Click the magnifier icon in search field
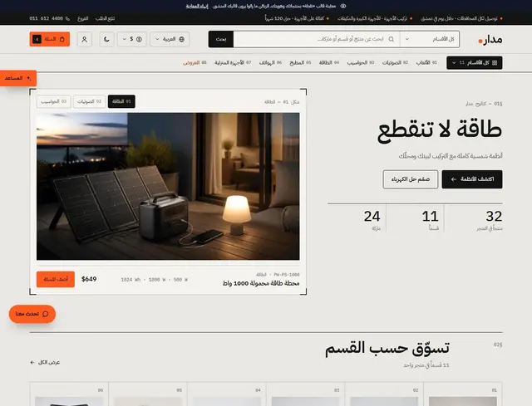The image size is (532, 406). [x=392, y=39]
